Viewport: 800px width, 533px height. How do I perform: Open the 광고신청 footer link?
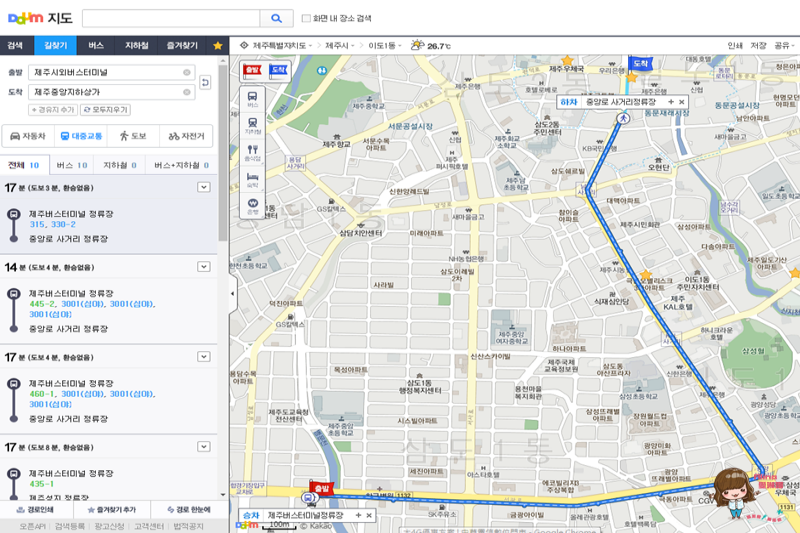coord(109,526)
